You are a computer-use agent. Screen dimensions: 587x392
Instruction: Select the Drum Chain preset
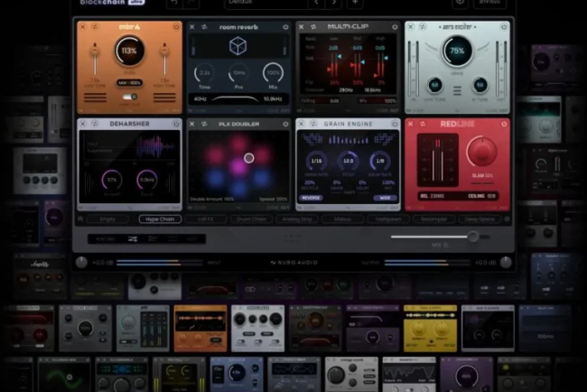coord(252,219)
